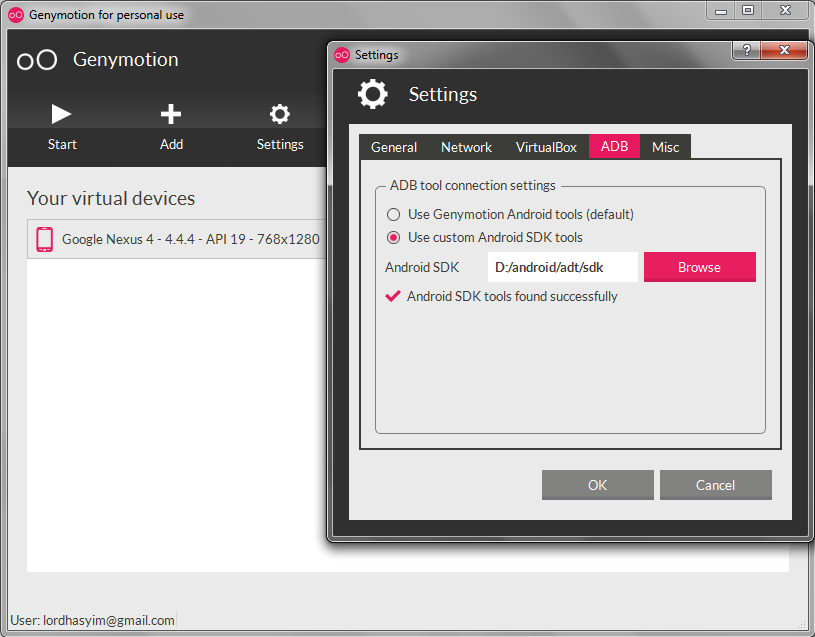The width and height of the screenshot is (815, 637).
Task: Minimize the Genymotion main window
Action: point(721,10)
